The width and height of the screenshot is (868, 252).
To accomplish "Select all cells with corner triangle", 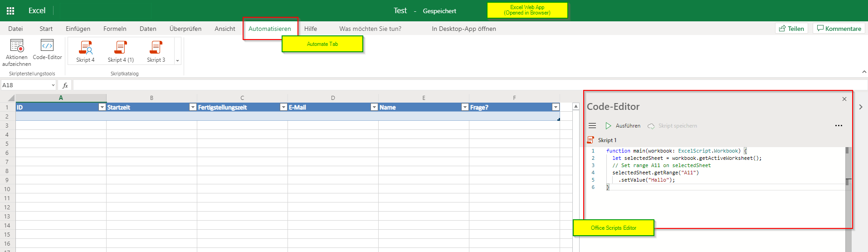I will click(11, 98).
